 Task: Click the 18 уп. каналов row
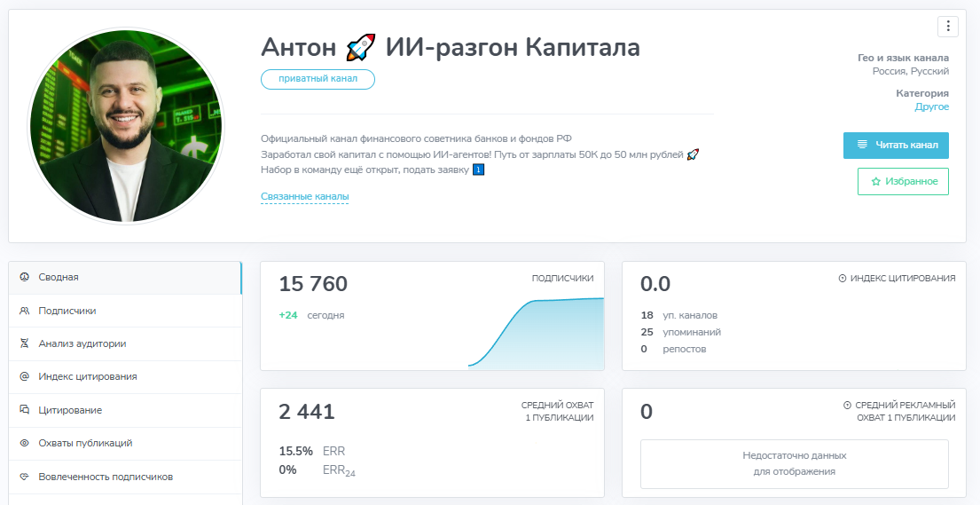pyautogui.click(x=678, y=315)
